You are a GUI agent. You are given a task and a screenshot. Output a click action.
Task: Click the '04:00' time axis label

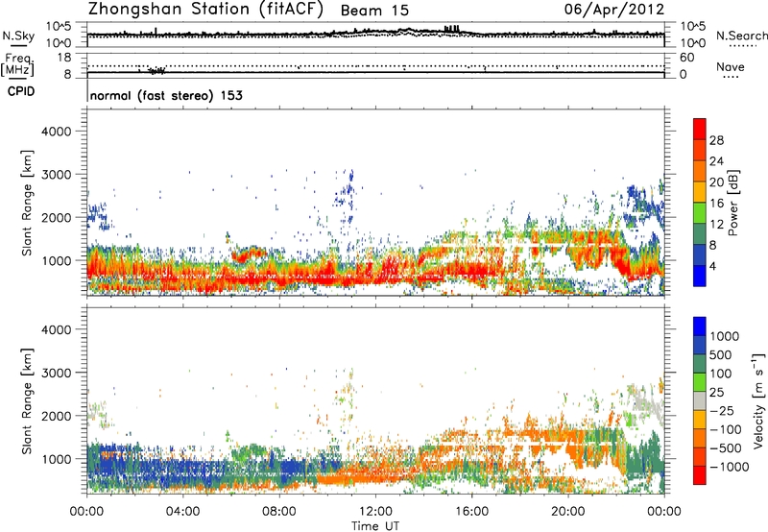pyautogui.click(x=182, y=512)
